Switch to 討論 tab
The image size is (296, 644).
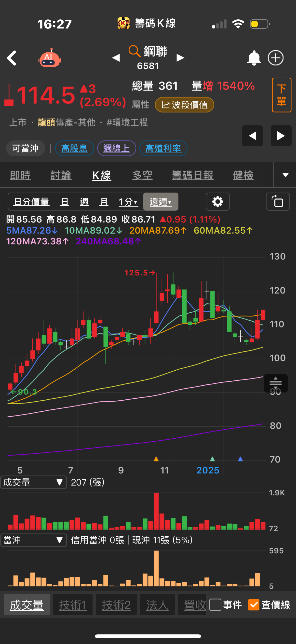61,175
